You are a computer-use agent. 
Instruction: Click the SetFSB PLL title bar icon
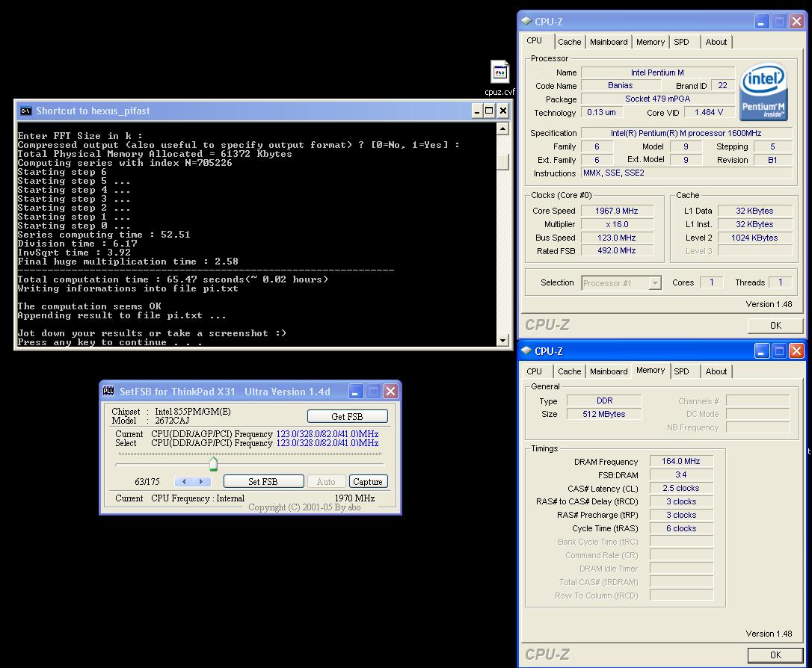pyautogui.click(x=108, y=392)
